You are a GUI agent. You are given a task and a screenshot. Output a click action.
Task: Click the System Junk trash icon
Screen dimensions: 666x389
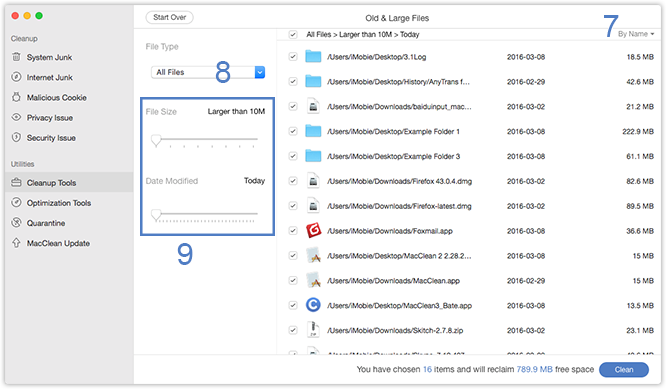[16, 56]
